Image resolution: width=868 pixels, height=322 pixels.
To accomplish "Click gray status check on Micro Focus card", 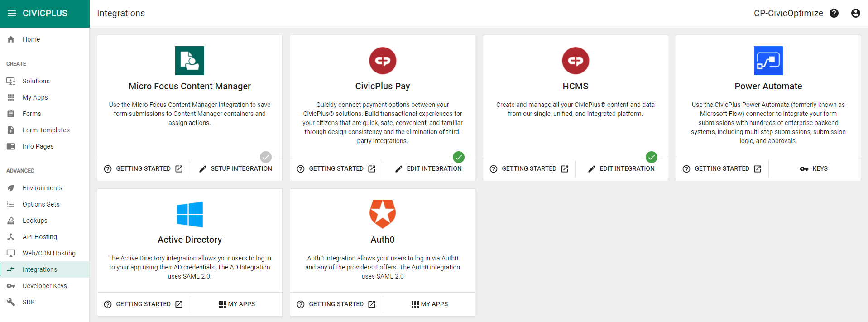I will (x=266, y=157).
